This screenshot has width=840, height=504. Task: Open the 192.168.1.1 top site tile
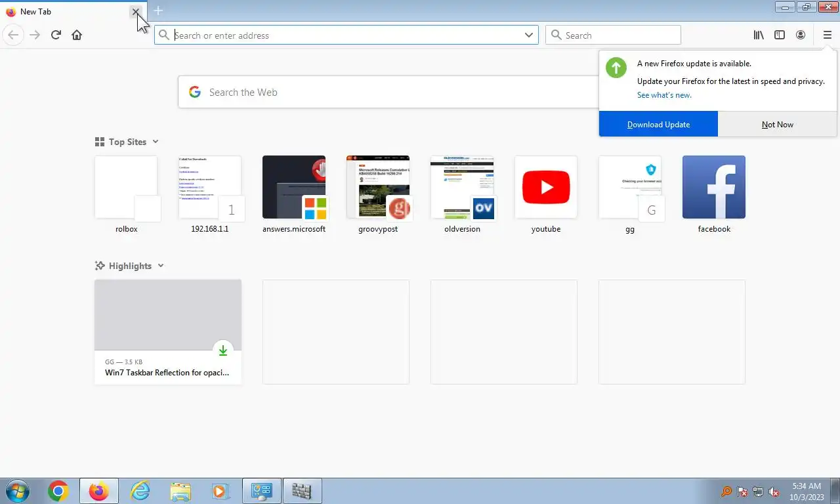(210, 195)
